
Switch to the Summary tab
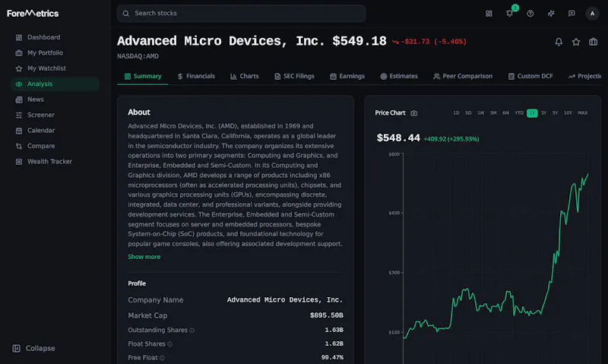pos(143,76)
